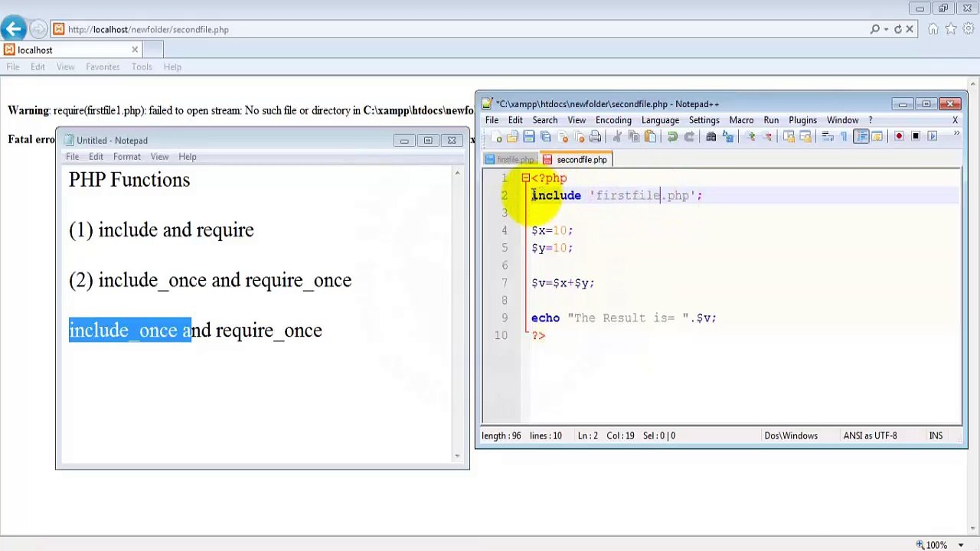Click the Notepad scrollbar up arrow

pos(457,174)
